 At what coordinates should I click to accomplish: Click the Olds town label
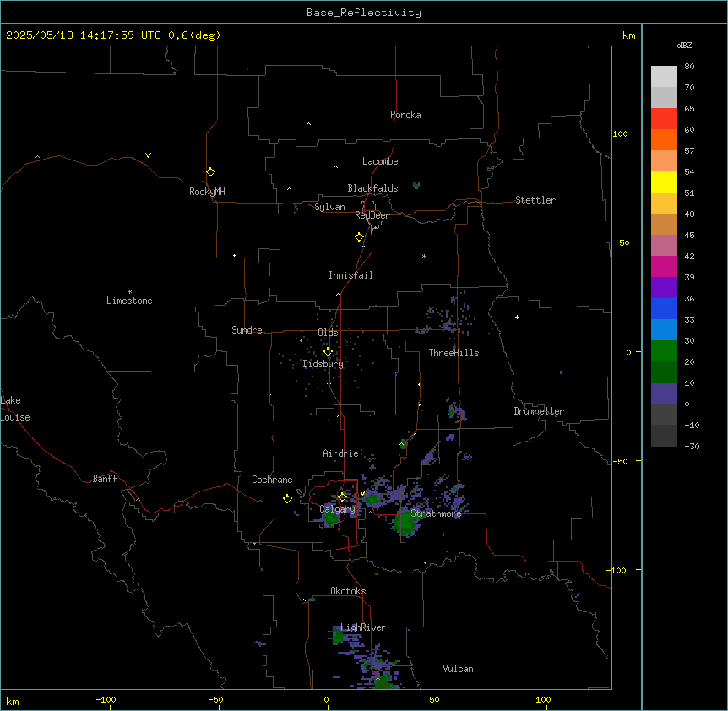(x=328, y=333)
